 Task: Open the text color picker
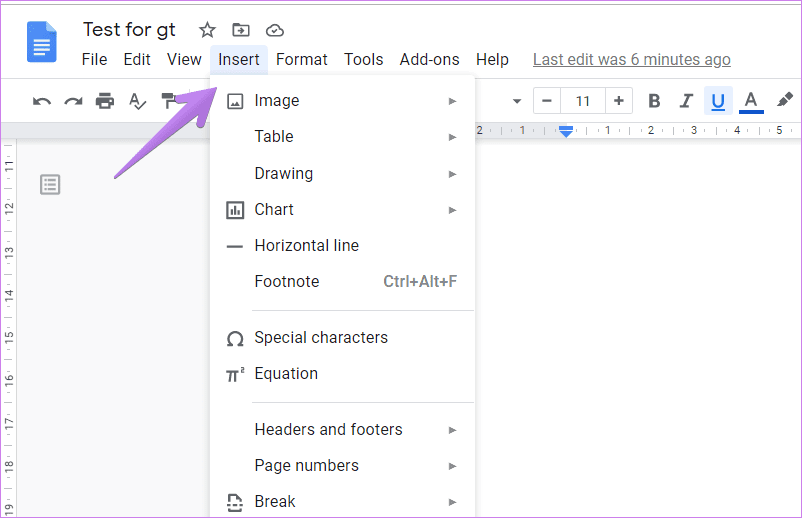(x=751, y=101)
